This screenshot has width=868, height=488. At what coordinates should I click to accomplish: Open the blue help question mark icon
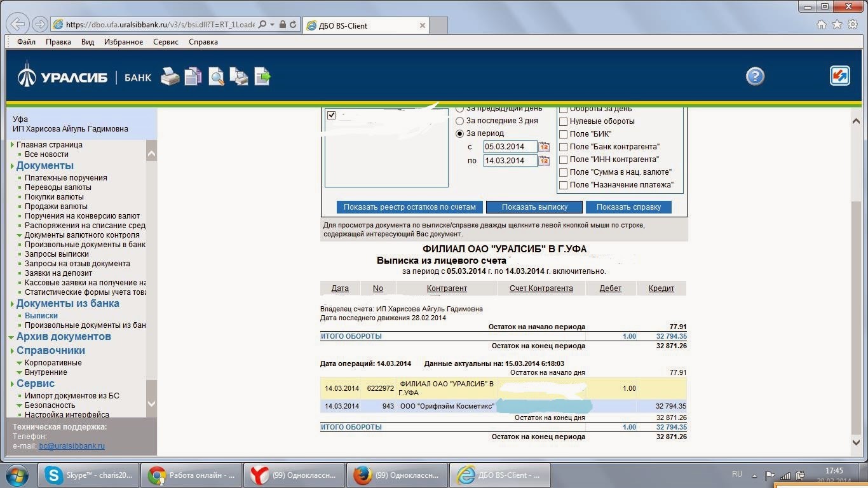tap(755, 76)
